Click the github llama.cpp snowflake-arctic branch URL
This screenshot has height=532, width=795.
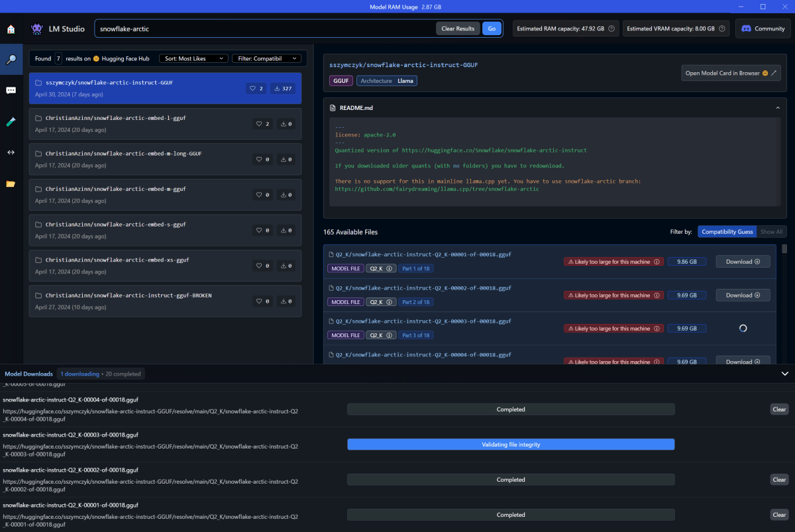tap(437, 189)
